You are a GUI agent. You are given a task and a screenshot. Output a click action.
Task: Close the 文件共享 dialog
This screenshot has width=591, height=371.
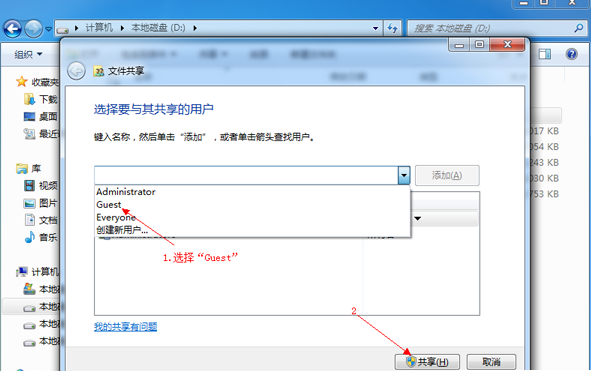click(507, 44)
